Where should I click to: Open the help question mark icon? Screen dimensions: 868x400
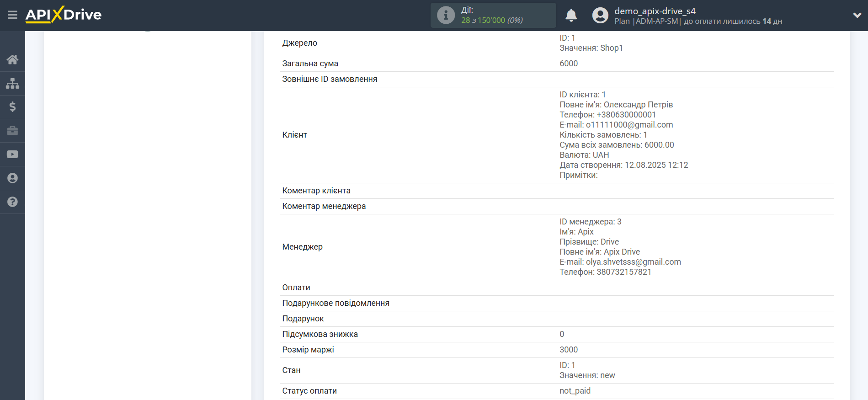pyautogui.click(x=12, y=202)
